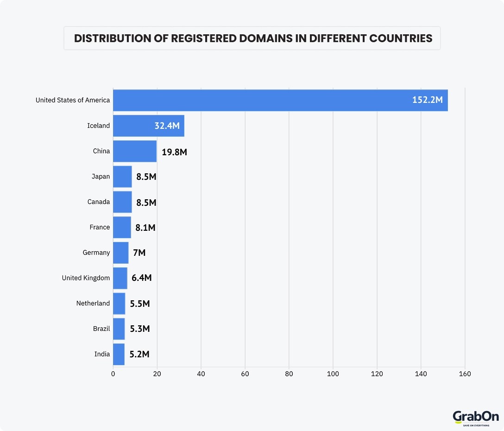Select the Japan bar
The height and width of the screenshot is (431, 504).
click(122, 177)
